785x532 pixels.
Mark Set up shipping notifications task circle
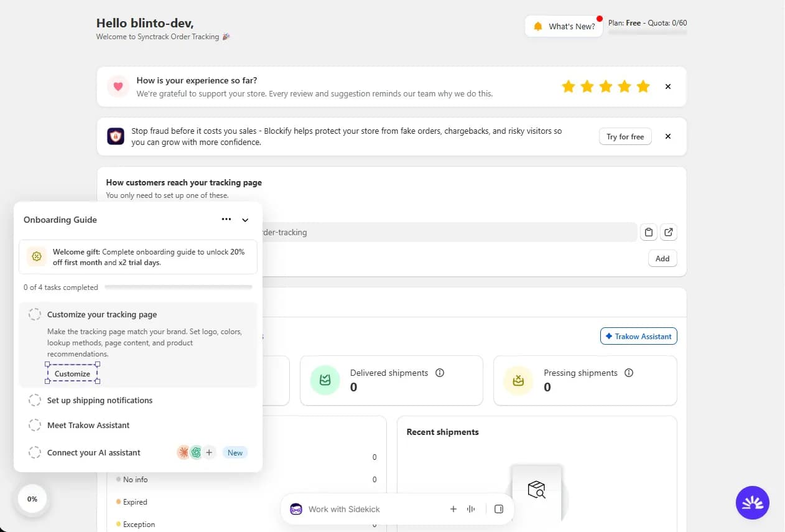[35, 400]
